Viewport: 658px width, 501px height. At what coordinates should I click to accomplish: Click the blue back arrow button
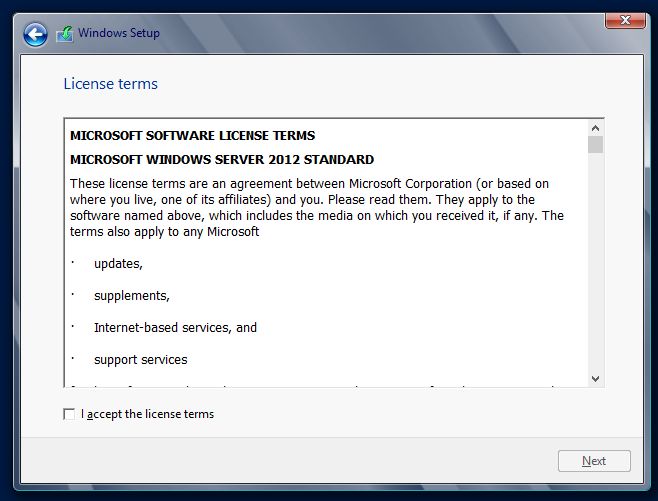pos(36,35)
